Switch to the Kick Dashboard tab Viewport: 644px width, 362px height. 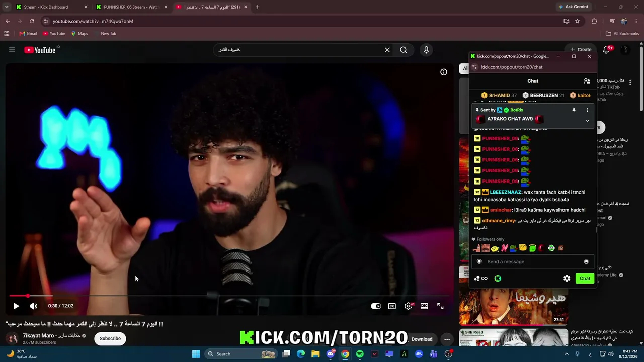pyautogui.click(x=50, y=7)
